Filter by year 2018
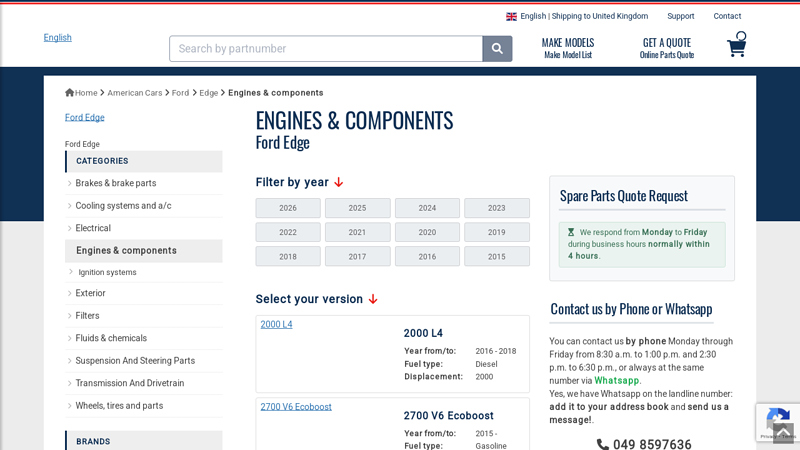 tap(288, 257)
